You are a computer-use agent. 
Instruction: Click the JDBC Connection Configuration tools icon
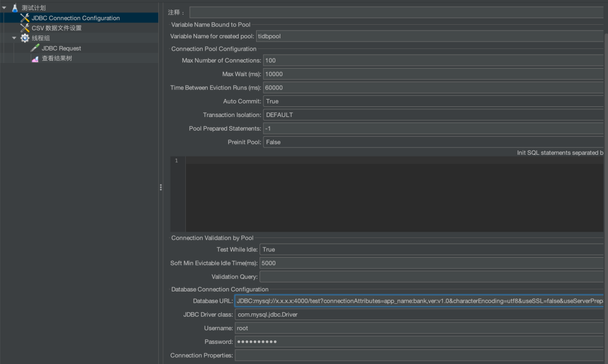tap(25, 18)
